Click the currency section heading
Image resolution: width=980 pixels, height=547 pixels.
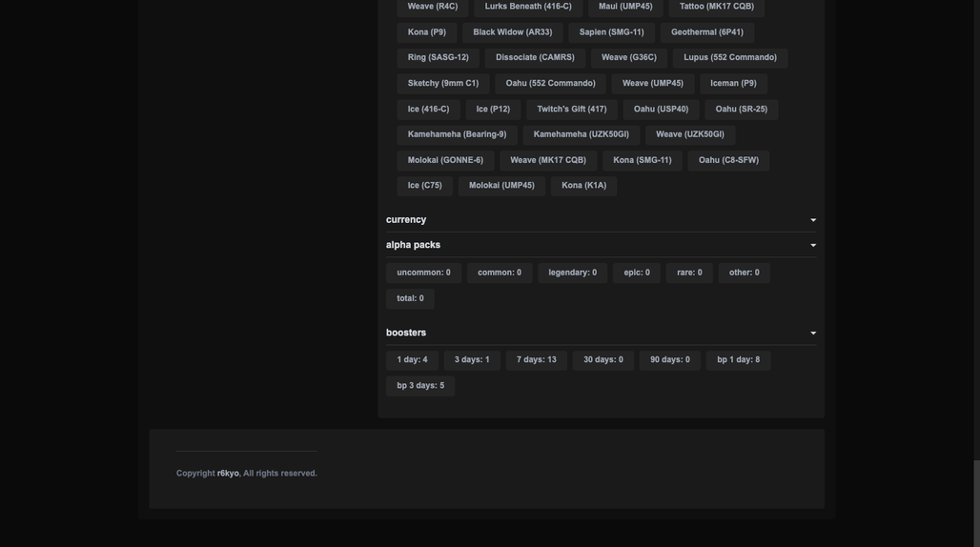(x=406, y=220)
